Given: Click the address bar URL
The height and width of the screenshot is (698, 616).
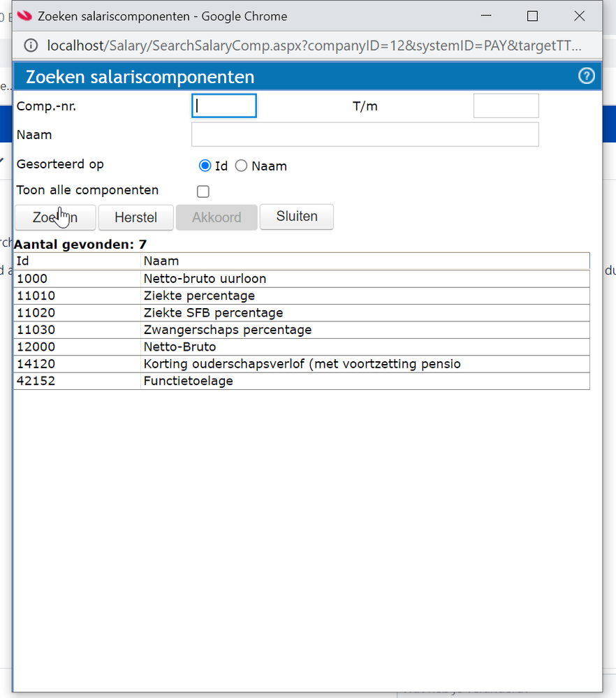Looking at the screenshot, I should coord(314,45).
